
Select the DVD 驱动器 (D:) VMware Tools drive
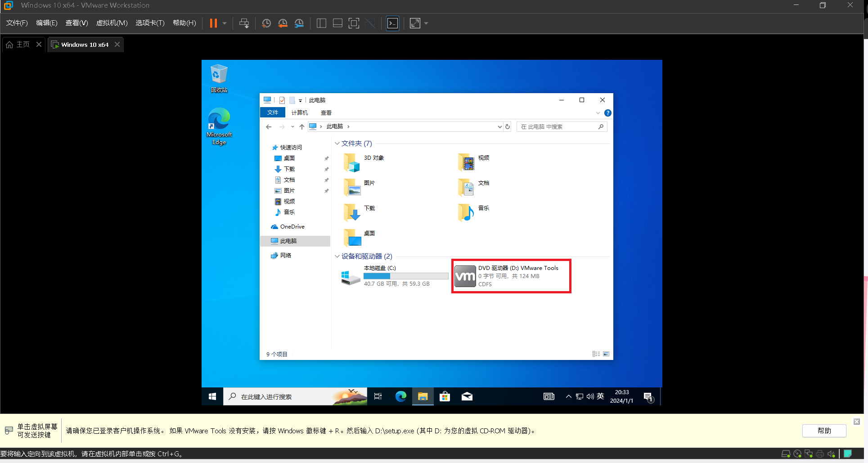(x=511, y=276)
